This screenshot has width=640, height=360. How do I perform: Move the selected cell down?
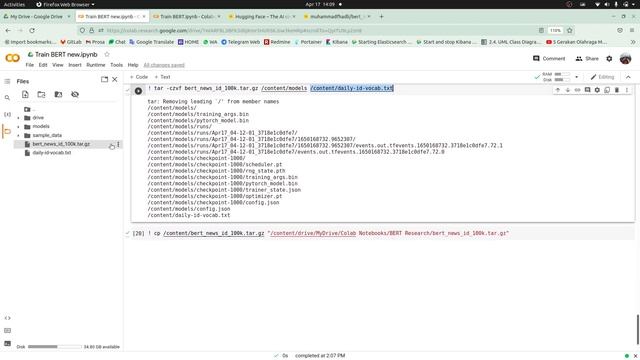(x=567, y=90)
